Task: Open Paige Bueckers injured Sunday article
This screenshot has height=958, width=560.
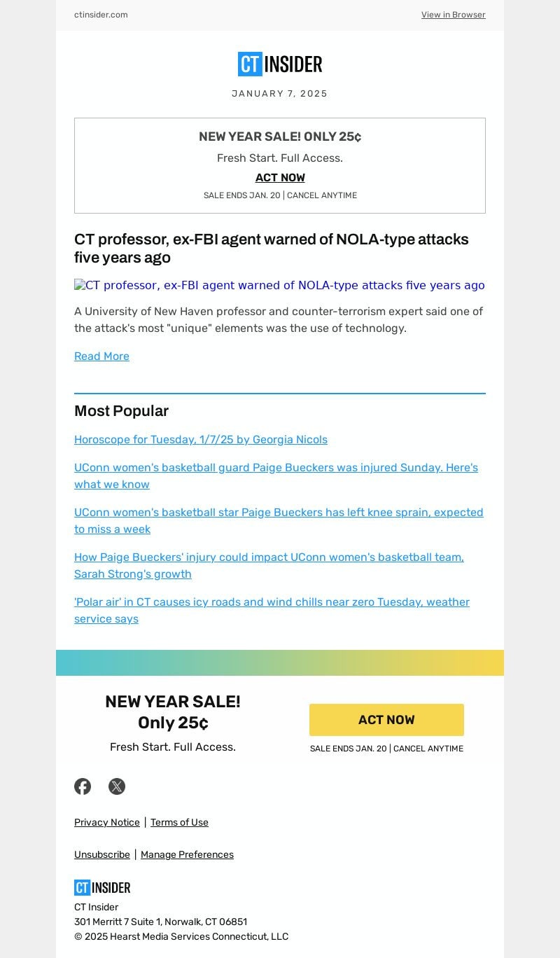Action: point(276,475)
